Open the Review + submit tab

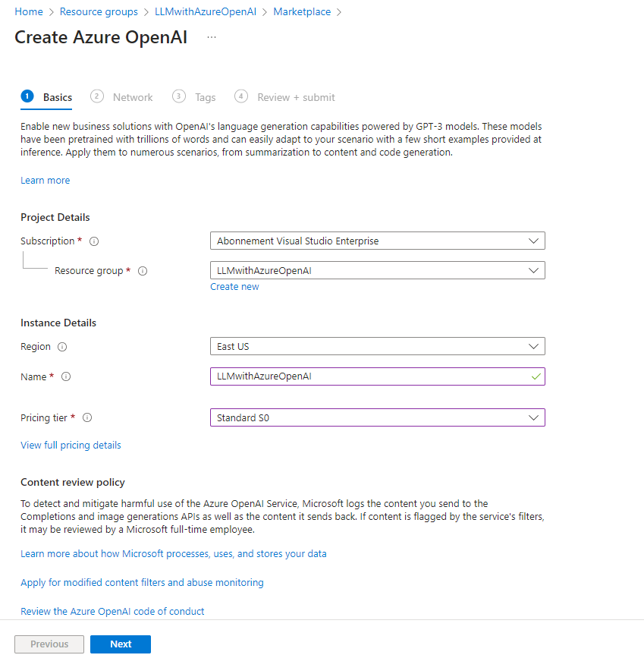point(284,97)
